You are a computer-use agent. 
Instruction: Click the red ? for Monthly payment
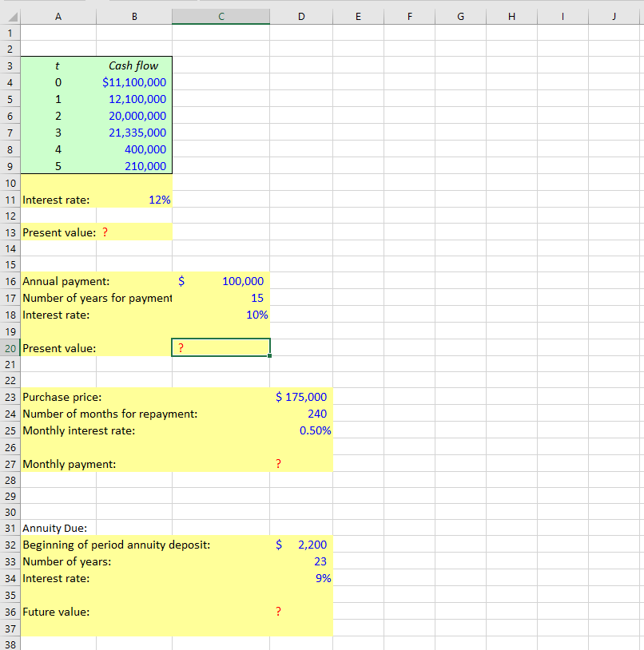click(x=278, y=464)
